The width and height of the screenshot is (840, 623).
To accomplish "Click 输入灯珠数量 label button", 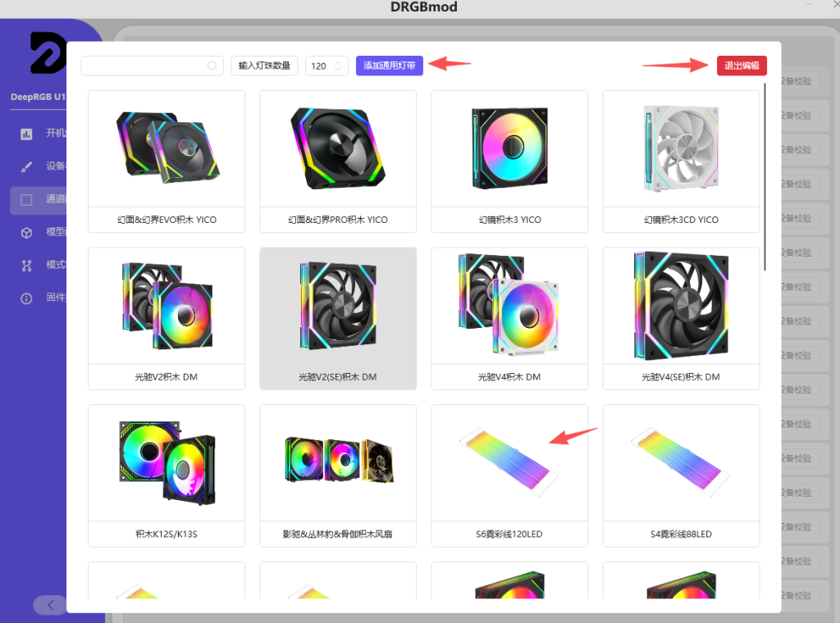I will click(264, 66).
